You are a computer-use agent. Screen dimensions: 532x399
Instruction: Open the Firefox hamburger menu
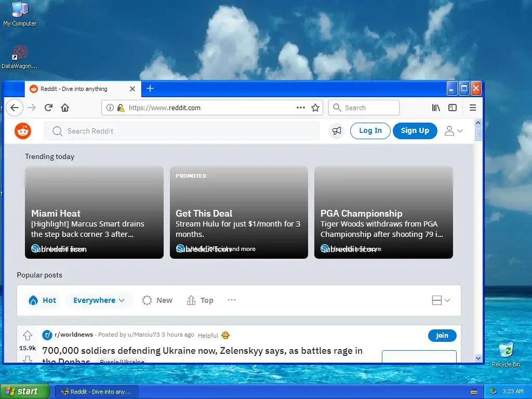click(473, 108)
